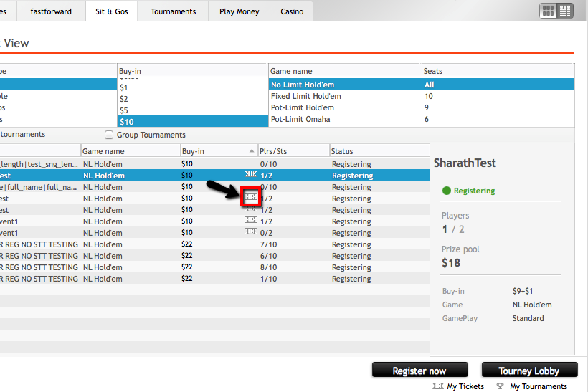Select $2 in Buy-in filter
Viewport: 588px width, 392px height.
pos(193,99)
